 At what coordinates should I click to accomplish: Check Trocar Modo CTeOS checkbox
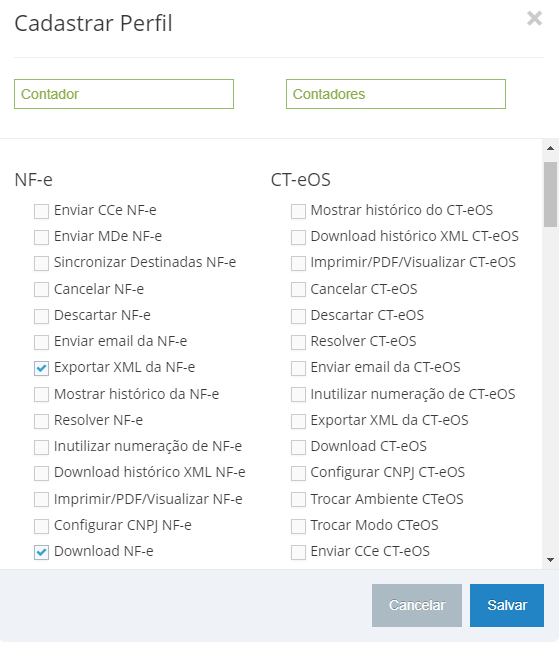tap(298, 526)
